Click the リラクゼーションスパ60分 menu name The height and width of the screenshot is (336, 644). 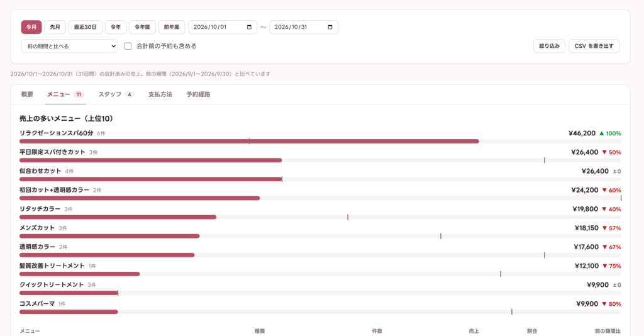click(x=56, y=133)
